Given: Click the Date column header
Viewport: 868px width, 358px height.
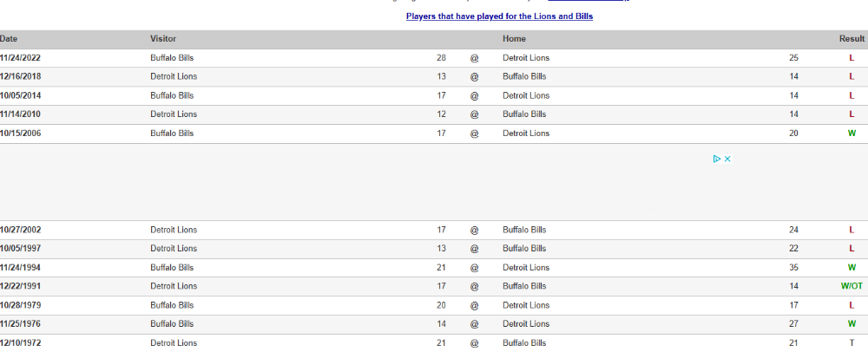Looking at the screenshot, I should coord(9,39).
